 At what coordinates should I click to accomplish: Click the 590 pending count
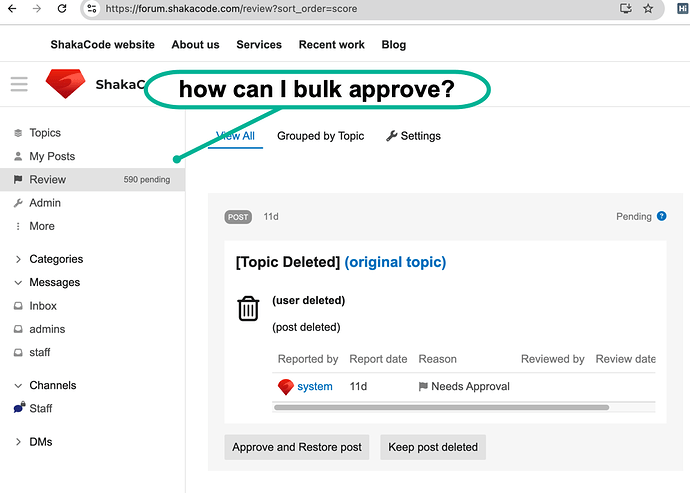click(147, 180)
